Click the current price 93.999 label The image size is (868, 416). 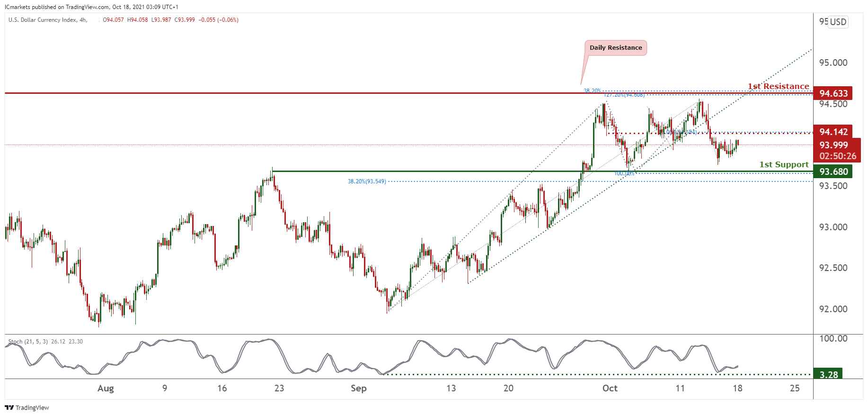pyautogui.click(x=833, y=145)
